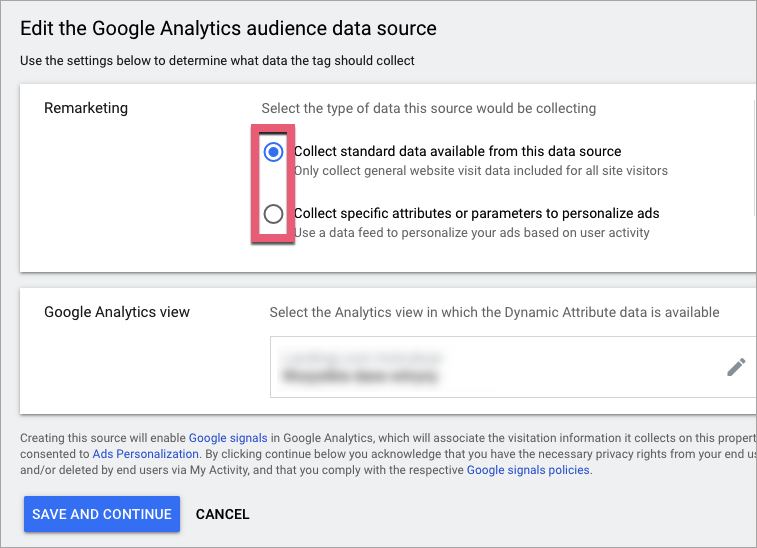Click 'Use a data feed to personalize' description
This screenshot has width=757, height=548.
pyautogui.click(x=471, y=233)
